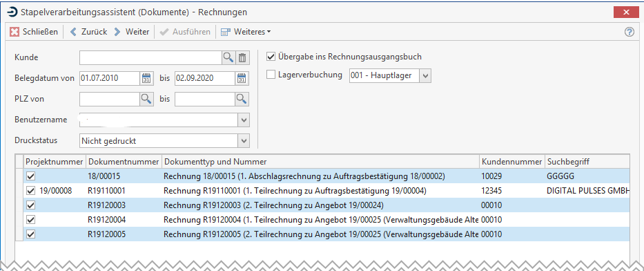Sort by Projektnummer column header
Image resolution: width=644 pixels, height=271 pixels.
[x=55, y=162]
